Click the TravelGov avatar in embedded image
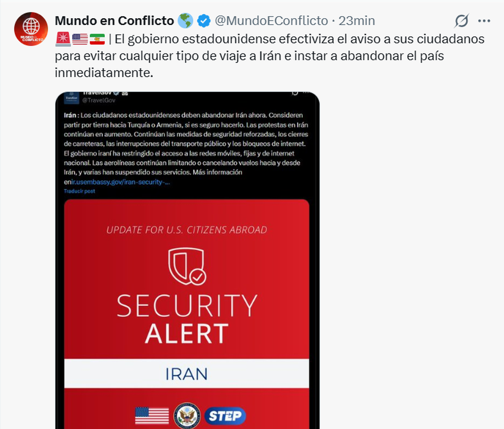This screenshot has height=429, width=504. pyautogui.click(x=71, y=98)
